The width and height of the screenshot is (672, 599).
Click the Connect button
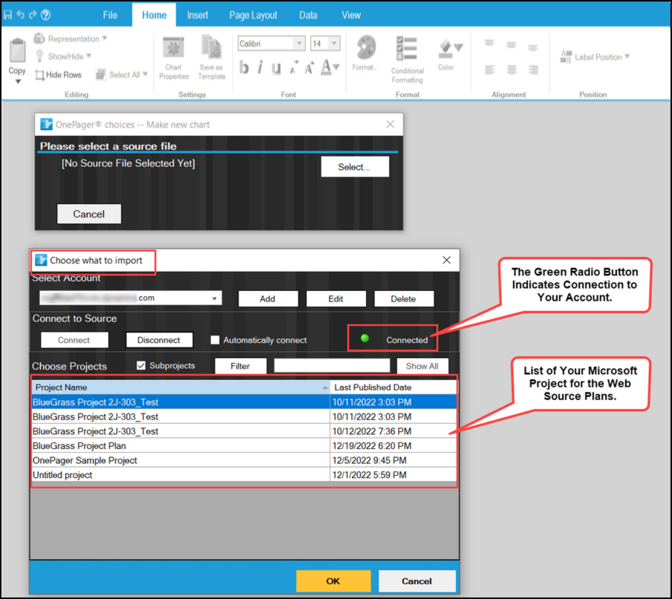(x=74, y=340)
